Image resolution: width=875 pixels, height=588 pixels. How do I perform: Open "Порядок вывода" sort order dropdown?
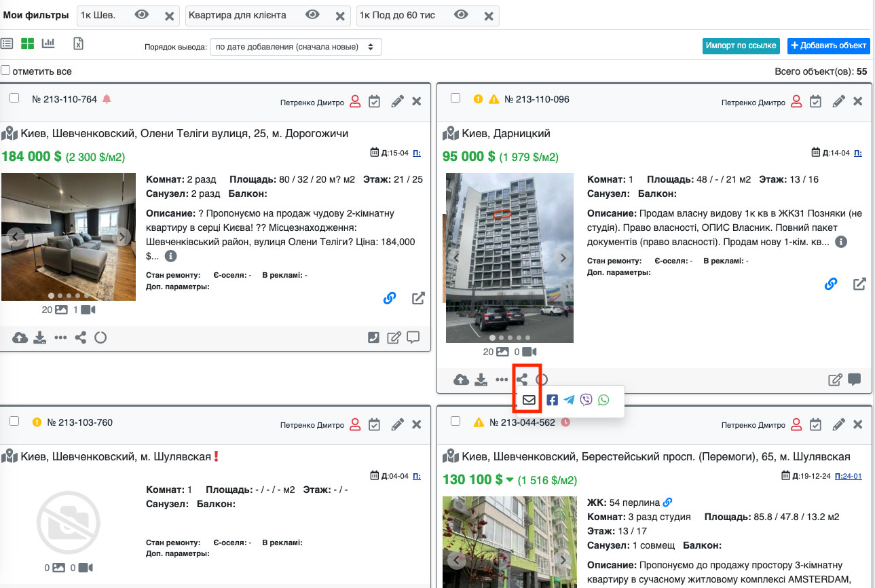[x=295, y=47]
